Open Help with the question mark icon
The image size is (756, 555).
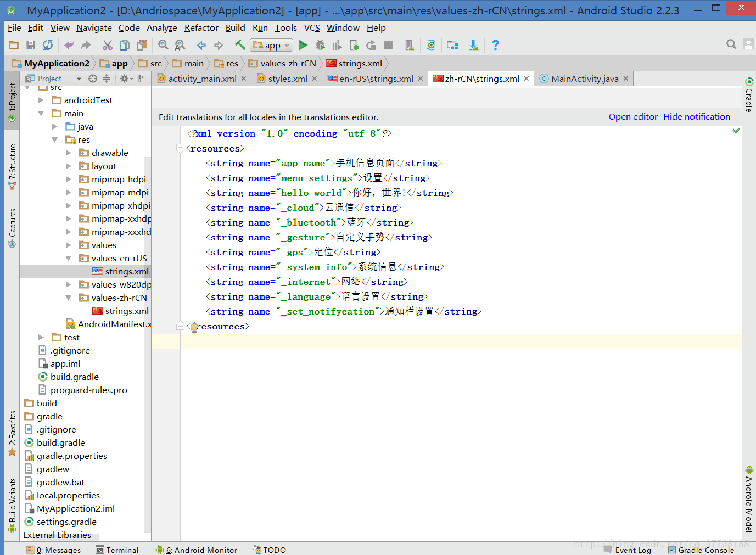tap(495, 45)
